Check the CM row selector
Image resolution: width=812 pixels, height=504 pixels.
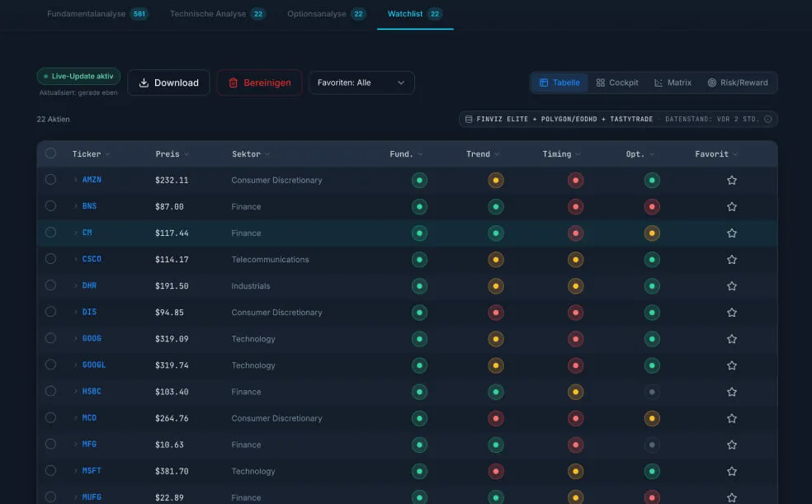pos(50,232)
